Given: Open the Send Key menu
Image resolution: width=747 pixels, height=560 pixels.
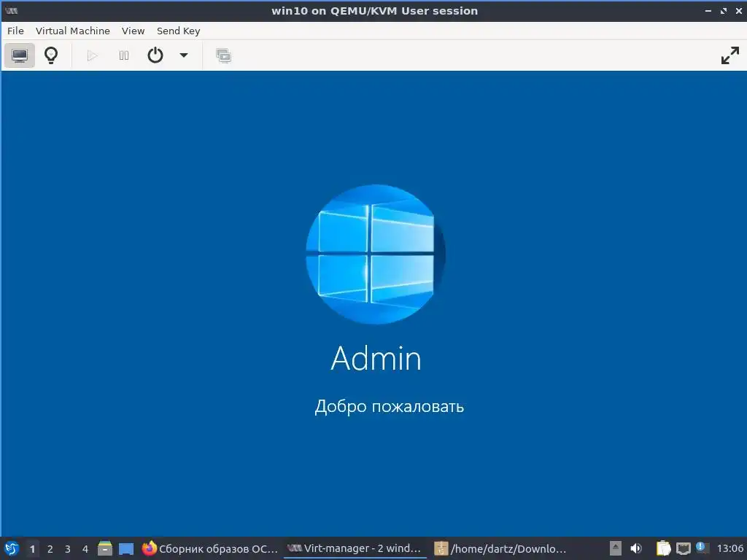Looking at the screenshot, I should tap(178, 31).
